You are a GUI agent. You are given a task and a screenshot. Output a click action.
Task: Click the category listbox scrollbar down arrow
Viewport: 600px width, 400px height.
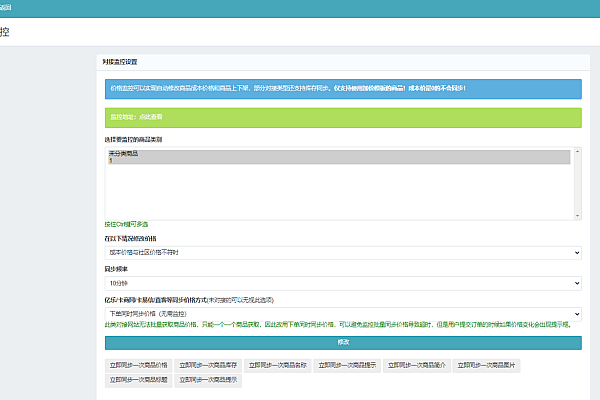(576, 214)
